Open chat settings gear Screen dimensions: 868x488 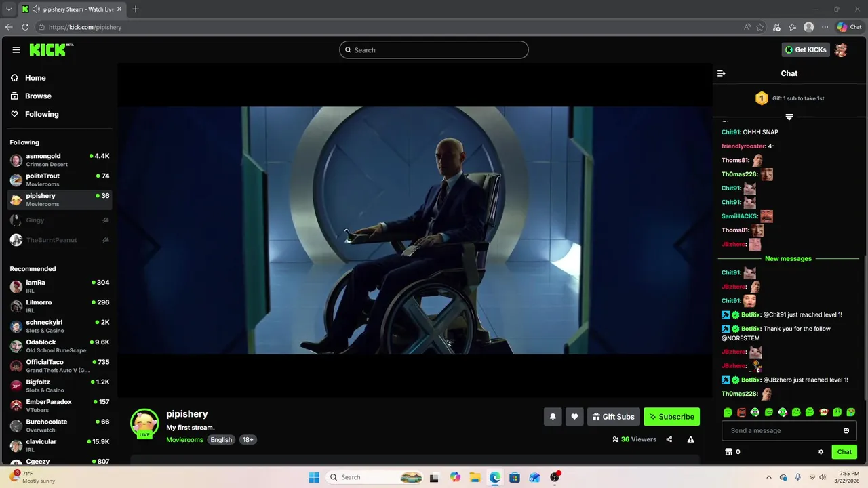[821, 452]
